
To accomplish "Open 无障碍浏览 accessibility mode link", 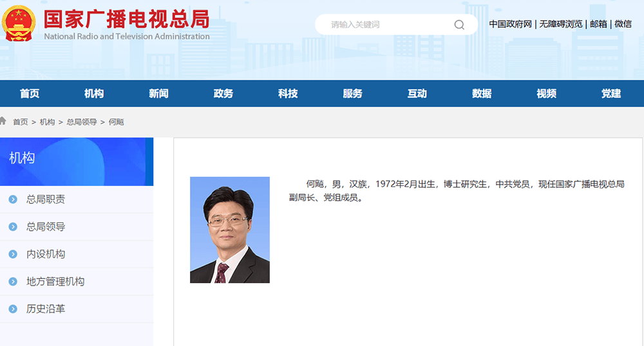I will (561, 24).
